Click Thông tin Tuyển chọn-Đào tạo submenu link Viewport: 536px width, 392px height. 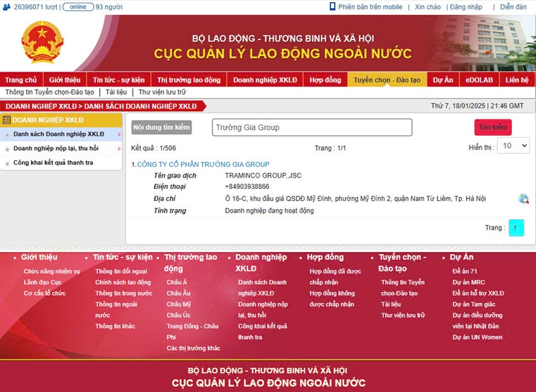pyautogui.click(x=50, y=92)
